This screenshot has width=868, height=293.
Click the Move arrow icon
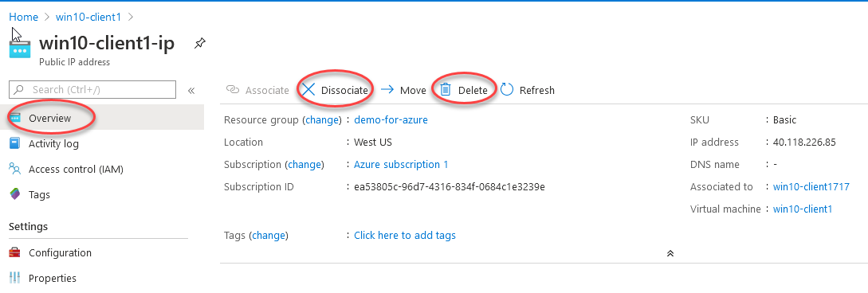coord(387,90)
